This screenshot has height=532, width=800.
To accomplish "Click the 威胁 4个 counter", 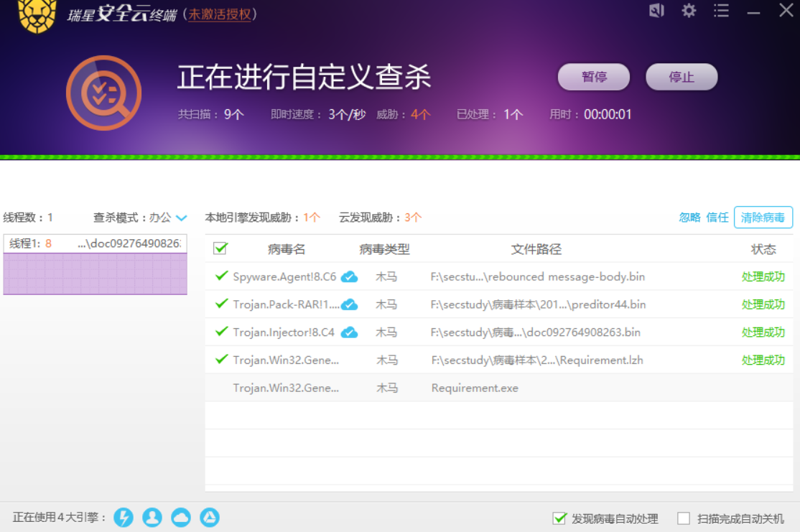I will (404, 115).
